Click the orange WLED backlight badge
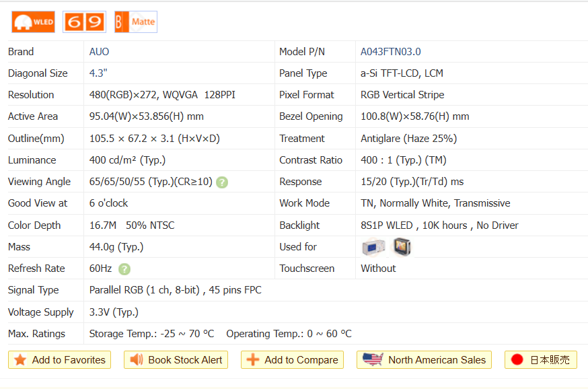588x389 pixels. (33, 22)
